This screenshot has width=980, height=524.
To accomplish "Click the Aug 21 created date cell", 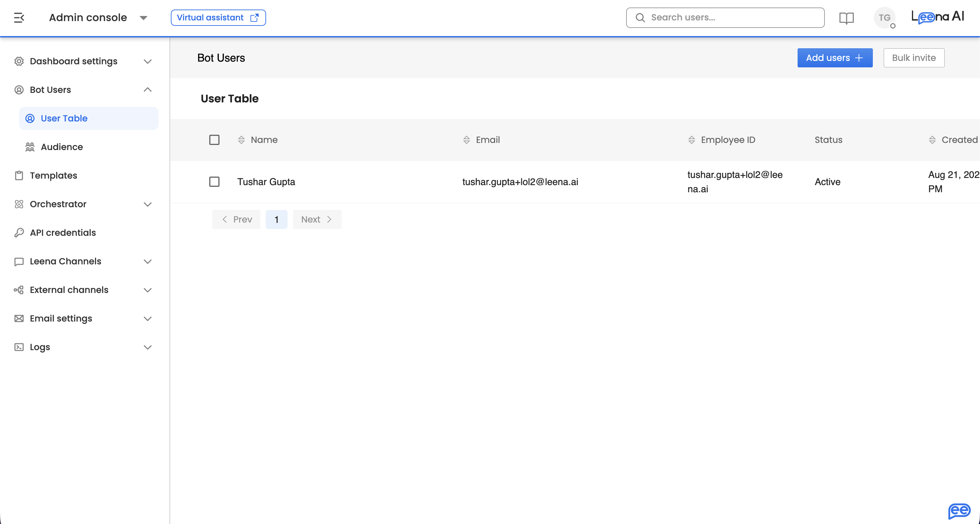I will click(x=954, y=182).
